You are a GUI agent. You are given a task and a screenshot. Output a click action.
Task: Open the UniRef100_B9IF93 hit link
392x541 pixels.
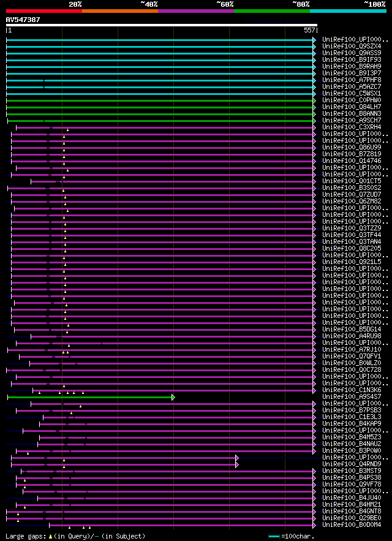click(352, 60)
